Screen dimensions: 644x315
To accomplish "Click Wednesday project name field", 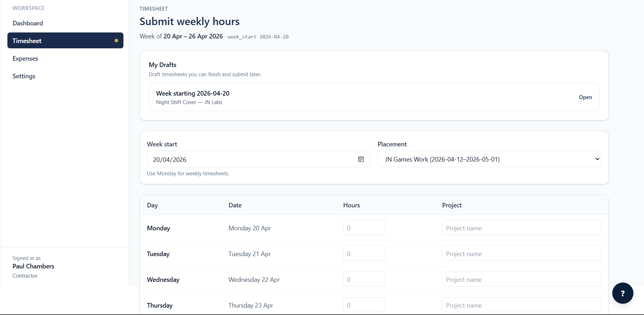I will click(x=521, y=279).
